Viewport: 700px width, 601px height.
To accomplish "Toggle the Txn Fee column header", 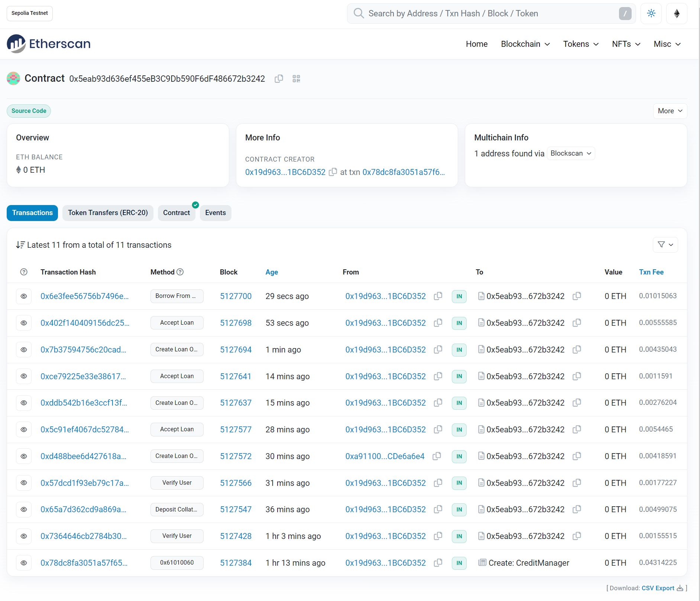I will coord(651,272).
